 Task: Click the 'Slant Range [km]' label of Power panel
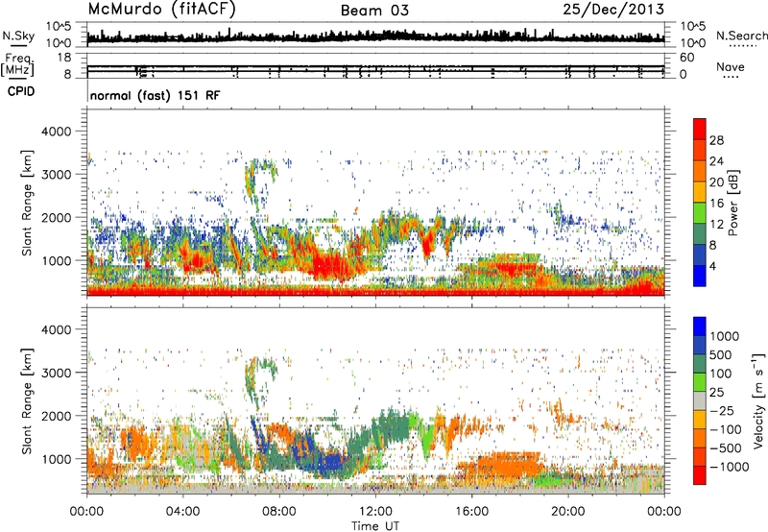(x=27, y=203)
